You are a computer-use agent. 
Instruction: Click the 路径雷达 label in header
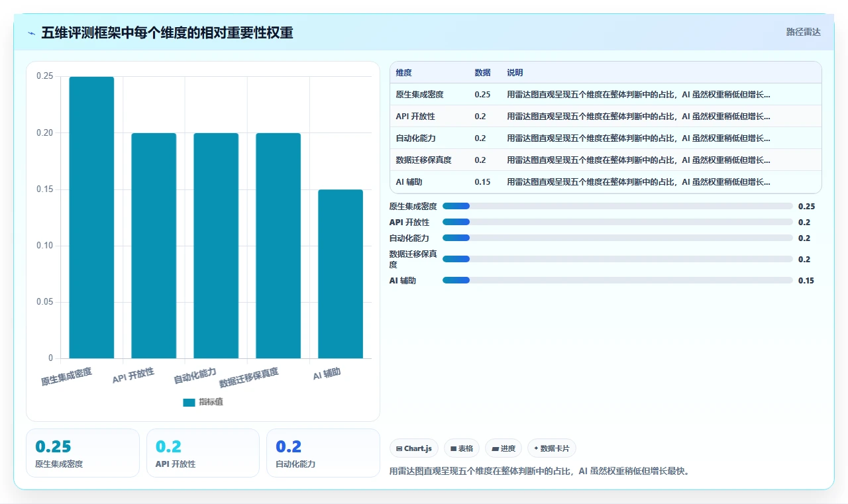coord(803,32)
